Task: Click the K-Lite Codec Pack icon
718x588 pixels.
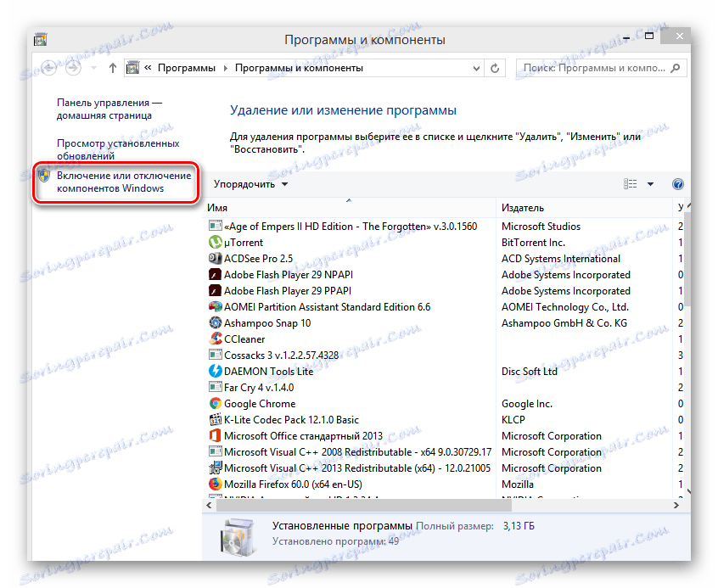Action: point(216,419)
